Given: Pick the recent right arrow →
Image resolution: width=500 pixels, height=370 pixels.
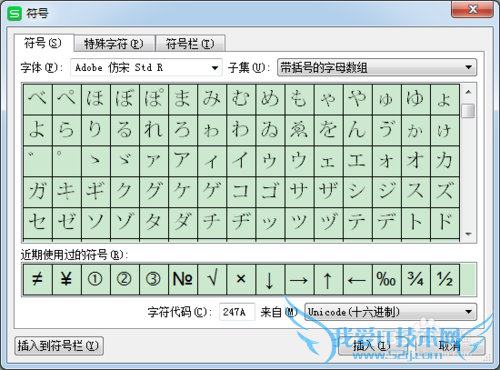Looking at the screenshot, I should tap(299, 279).
